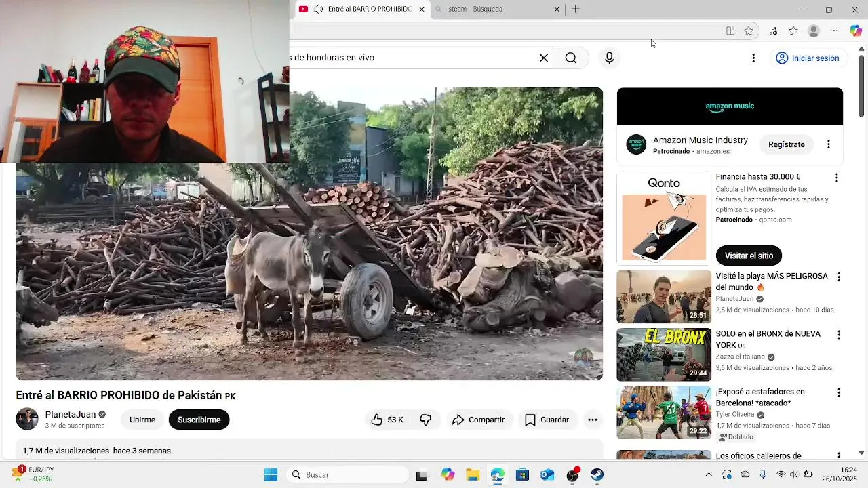
Task: Click the Compartir button
Action: 479,420
